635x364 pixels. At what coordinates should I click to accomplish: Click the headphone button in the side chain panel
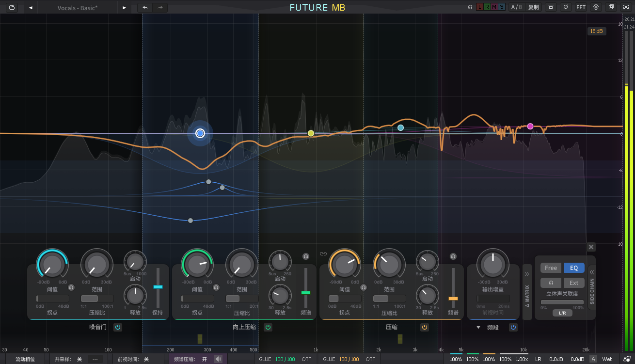(551, 283)
